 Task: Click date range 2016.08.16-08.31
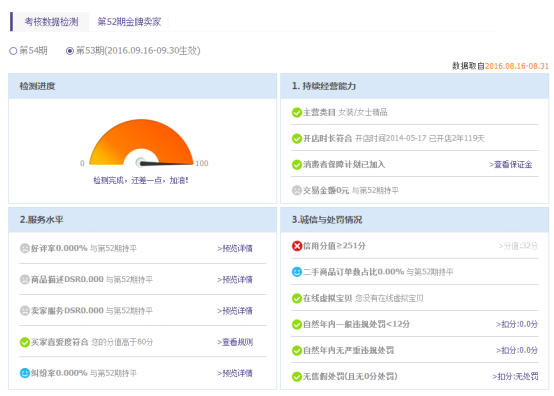(x=517, y=66)
